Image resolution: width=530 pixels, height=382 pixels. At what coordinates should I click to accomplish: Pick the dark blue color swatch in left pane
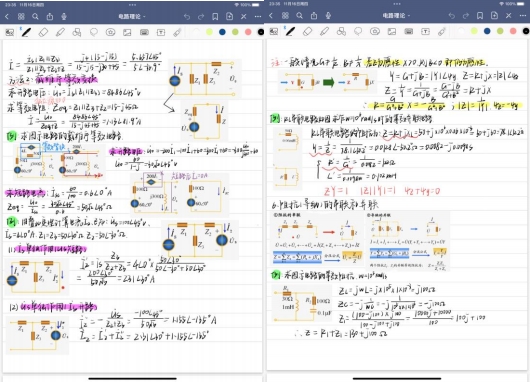pyautogui.click(x=222, y=32)
